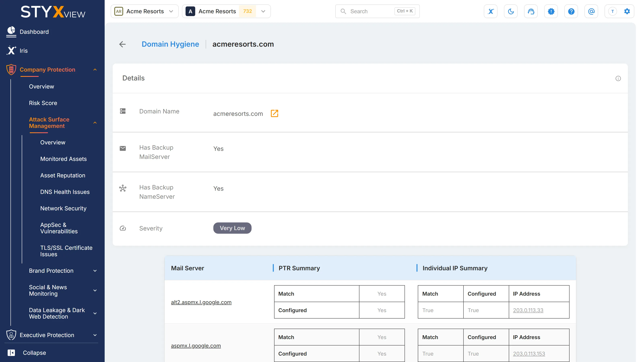Viewport: 644px width, 362px height.
Task: Open IP address 203.0.113.153 link
Action: (529, 354)
